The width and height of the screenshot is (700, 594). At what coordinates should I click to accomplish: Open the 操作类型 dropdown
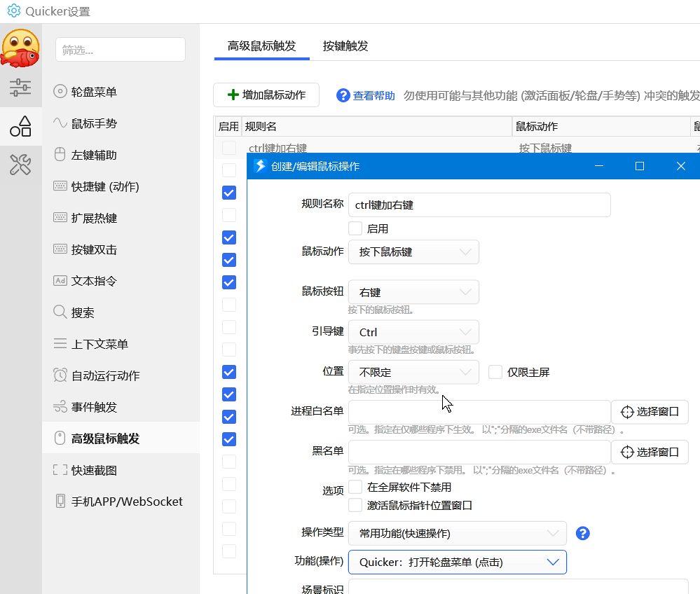pyautogui.click(x=457, y=533)
